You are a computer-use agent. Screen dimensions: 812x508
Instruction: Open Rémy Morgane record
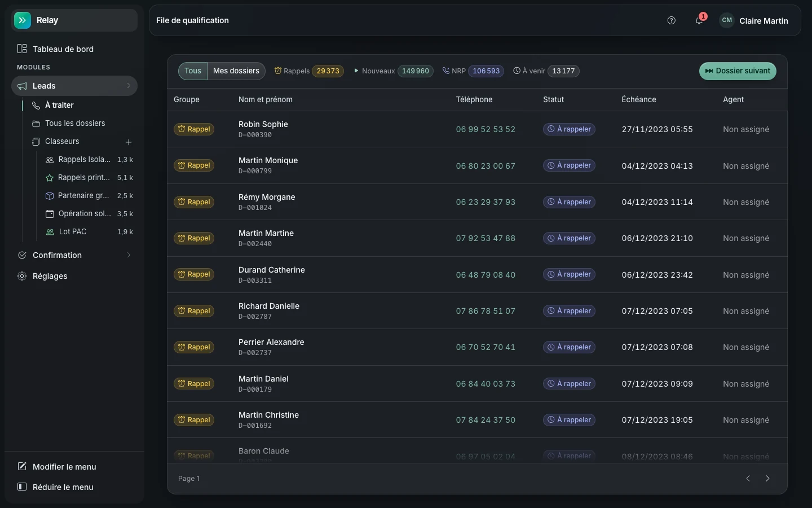[x=267, y=197]
